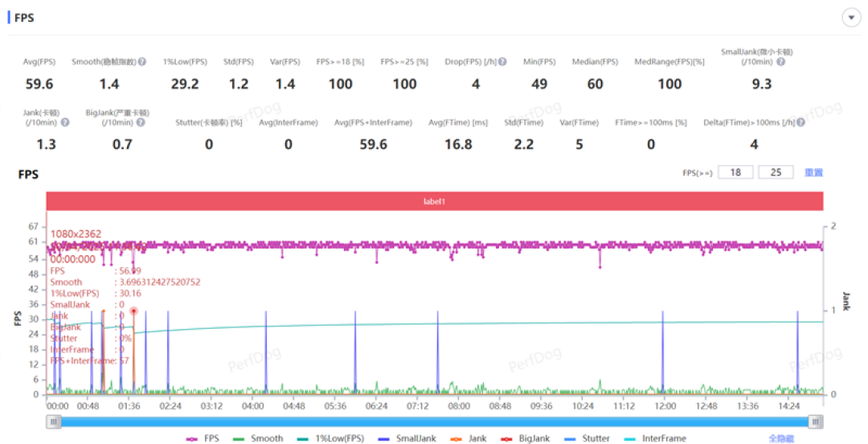Open the SmallJank help icon
The width and height of the screenshot is (868, 444).
click(x=780, y=61)
